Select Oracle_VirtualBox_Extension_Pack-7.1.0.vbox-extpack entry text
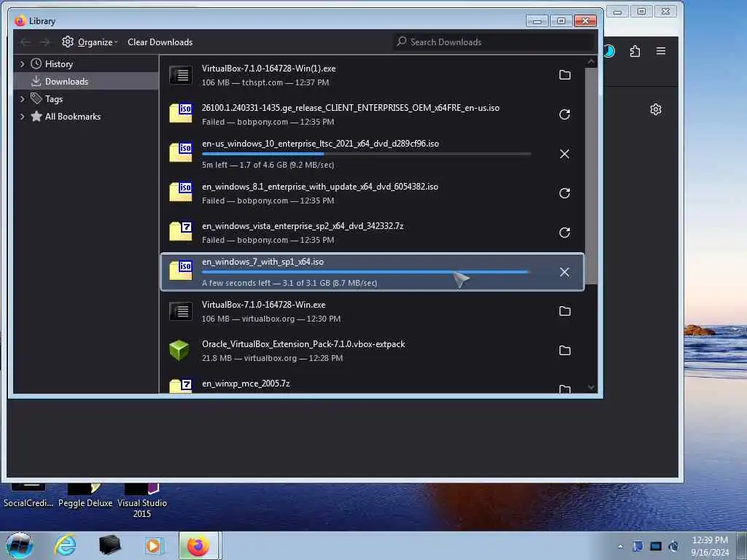This screenshot has height=560, width=747. click(303, 344)
